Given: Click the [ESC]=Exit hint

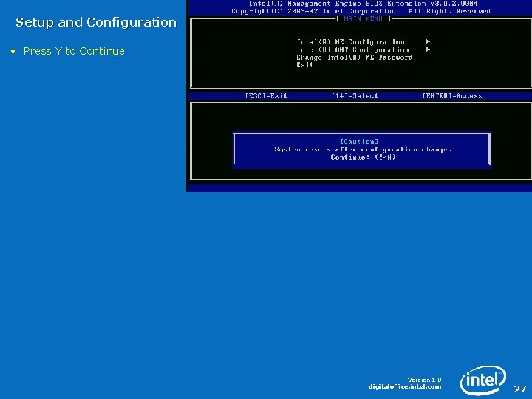Looking at the screenshot, I should click(266, 95).
